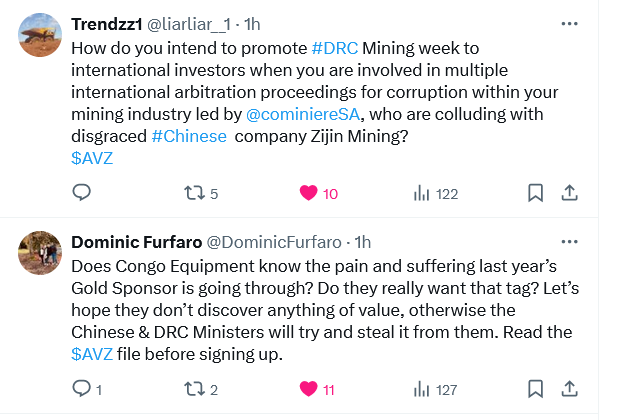Bookmark Dominic Furfaro's tweet
The width and height of the screenshot is (620, 420).
pyautogui.click(x=535, y=389)
